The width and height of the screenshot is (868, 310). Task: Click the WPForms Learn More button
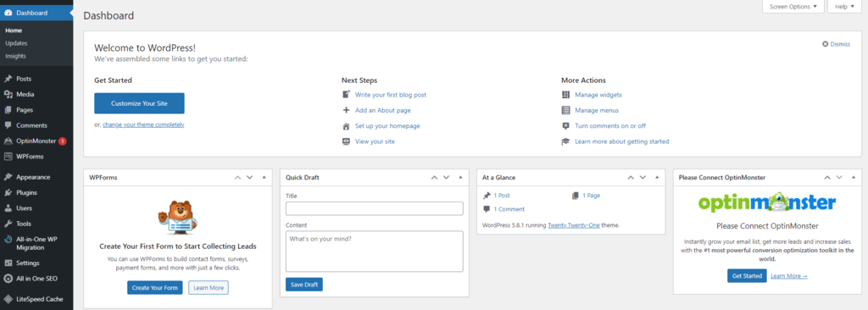(209, 288)
